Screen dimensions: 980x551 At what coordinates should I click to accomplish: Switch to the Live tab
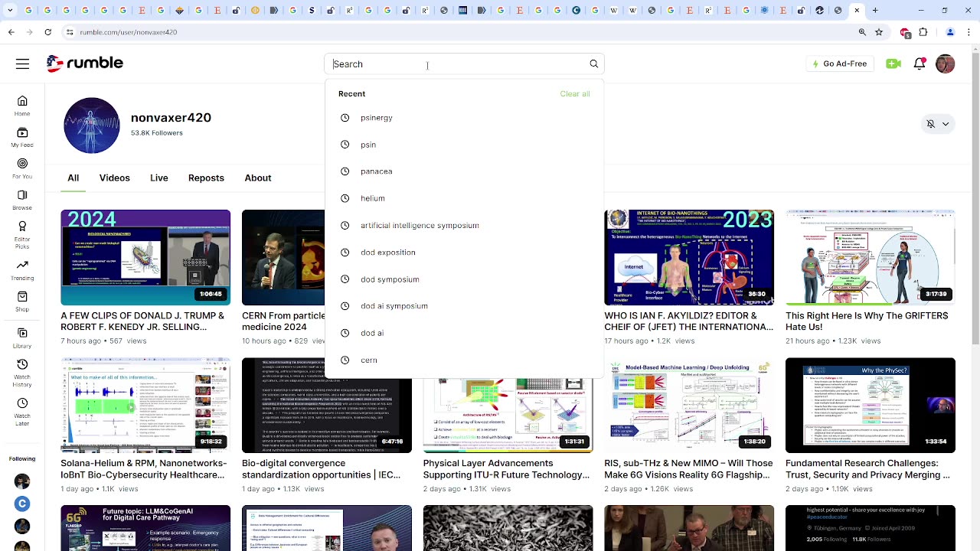[159, 178]
